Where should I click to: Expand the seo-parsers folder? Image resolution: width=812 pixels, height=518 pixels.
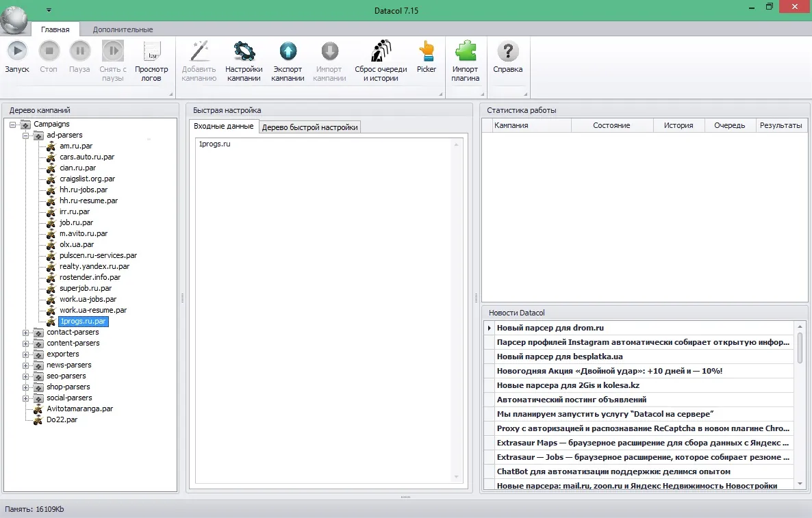point(25,376)
